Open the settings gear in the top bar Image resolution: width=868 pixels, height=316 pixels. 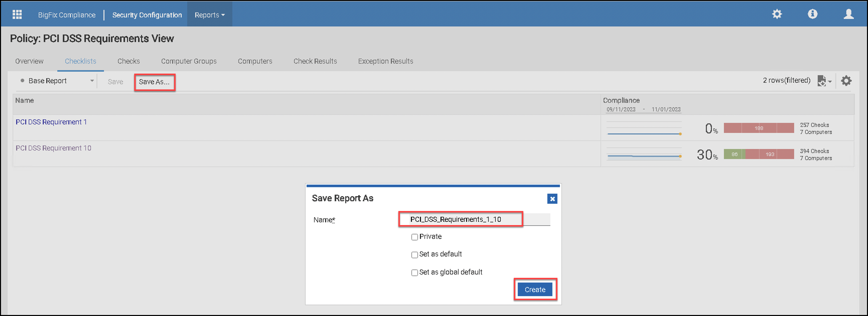point(777,14)
